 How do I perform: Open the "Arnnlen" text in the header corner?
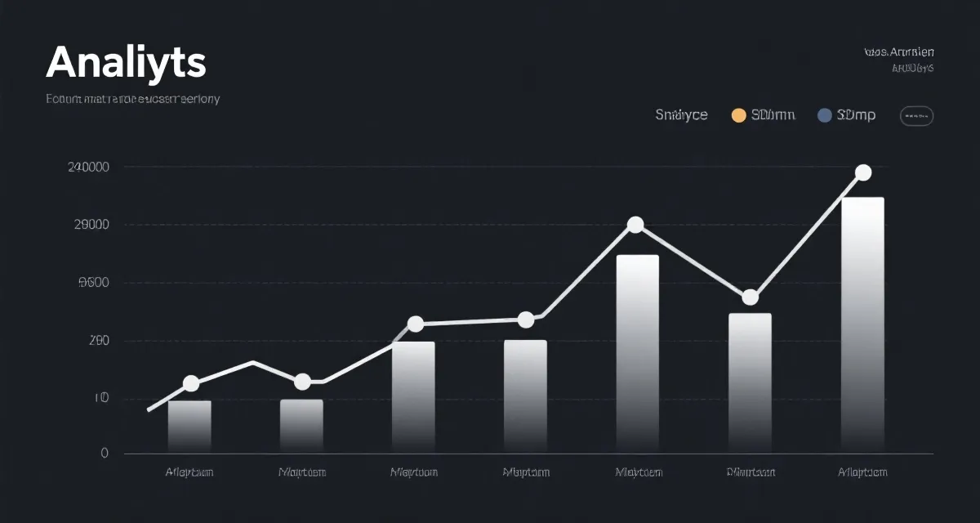coord(898,52)
